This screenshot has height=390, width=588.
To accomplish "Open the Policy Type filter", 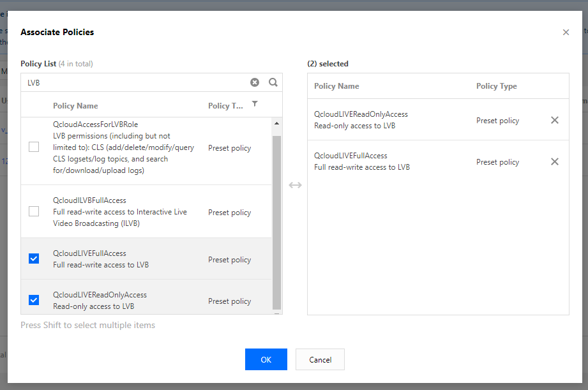I will (x=255, y=104).
